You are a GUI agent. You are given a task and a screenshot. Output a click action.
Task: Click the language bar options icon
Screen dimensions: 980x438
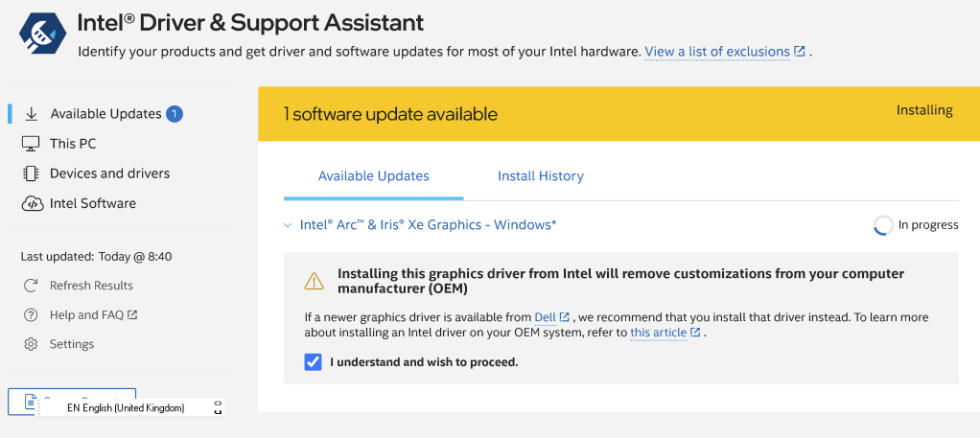coord(218,407)
